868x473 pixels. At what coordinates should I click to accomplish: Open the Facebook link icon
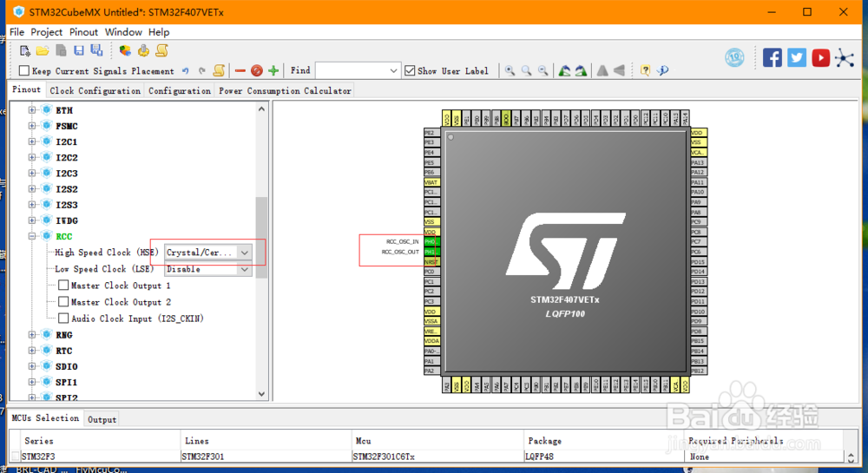point(773,57)
